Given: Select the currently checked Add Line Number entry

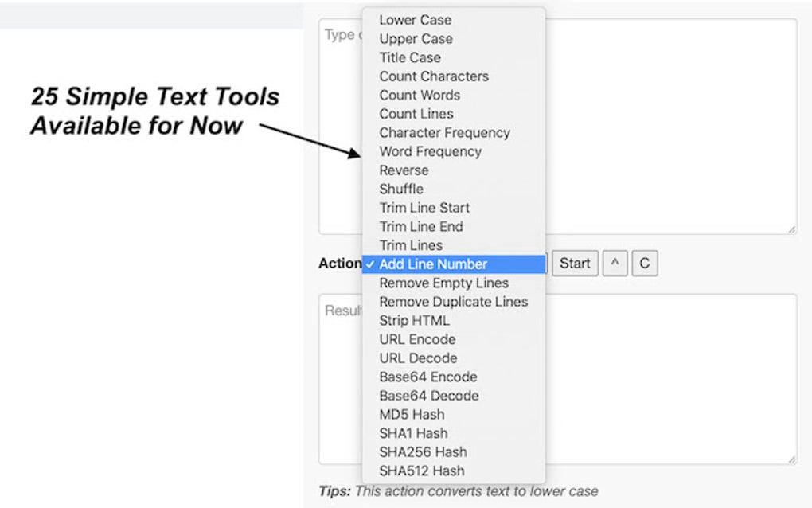Looking at the screenshot, I should pyautogui.click(x=433, y=264).
